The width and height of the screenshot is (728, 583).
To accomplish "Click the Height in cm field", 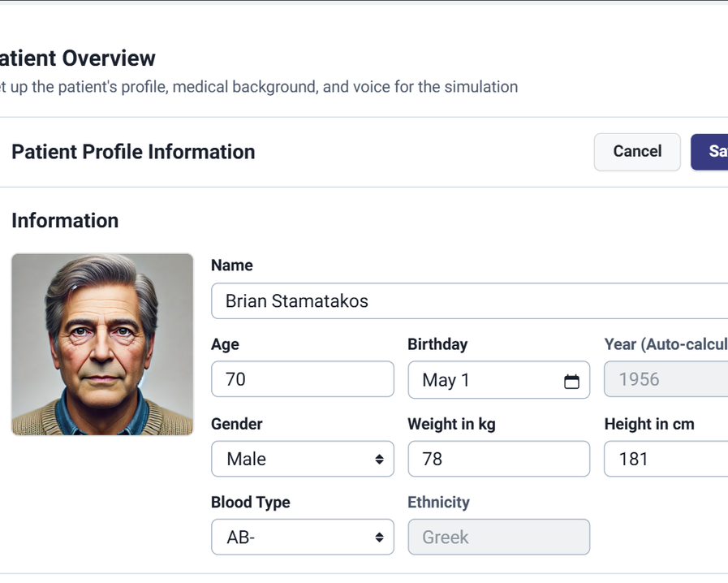I will [x=666, y=459].
